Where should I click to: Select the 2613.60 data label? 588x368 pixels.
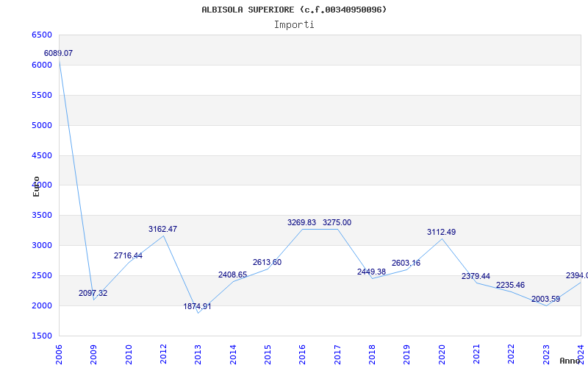(x=267, y=263)
